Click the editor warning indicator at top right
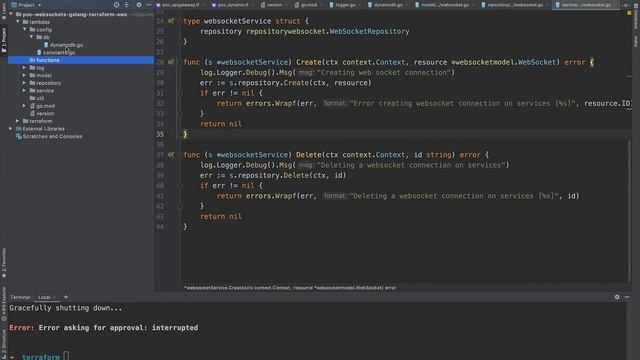Image resolution: width=640 pixels, height=360 pixels. pyautogui.click(x=629, y=13)
